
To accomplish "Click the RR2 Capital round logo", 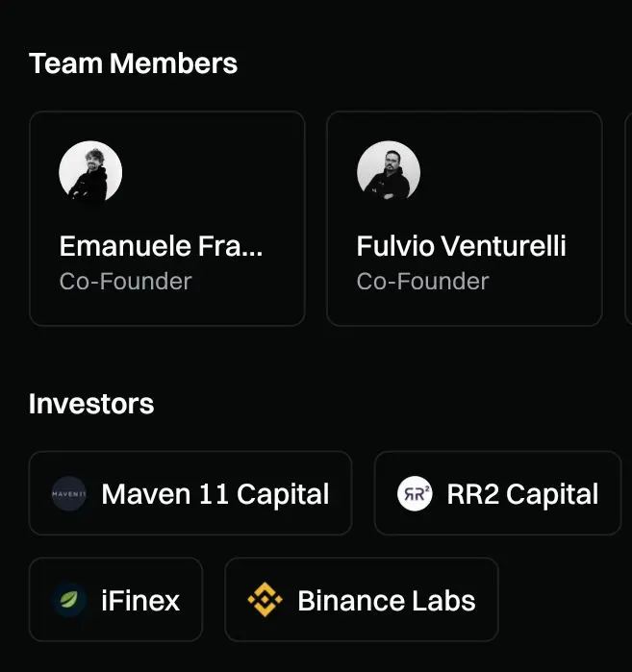I will click(415, 494).
